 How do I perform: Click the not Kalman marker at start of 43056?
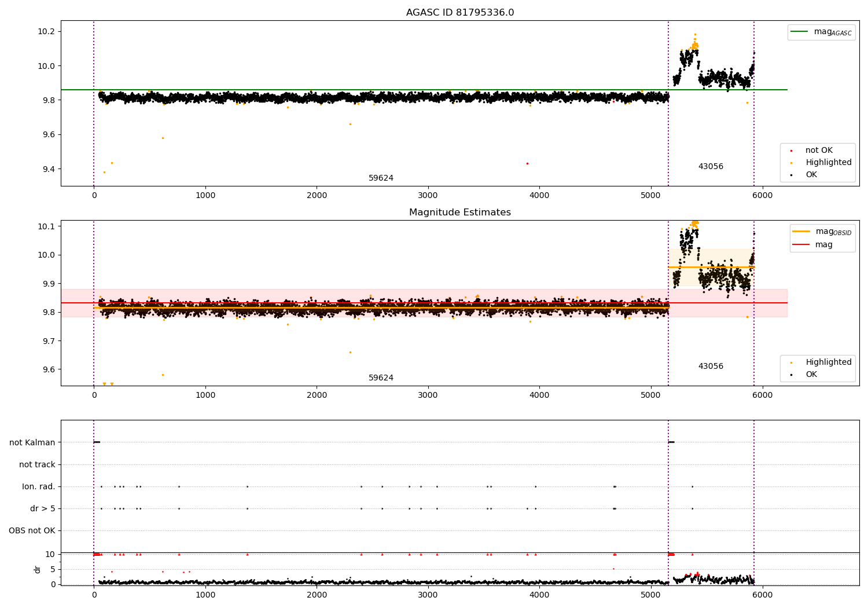(x=671, y=442)
